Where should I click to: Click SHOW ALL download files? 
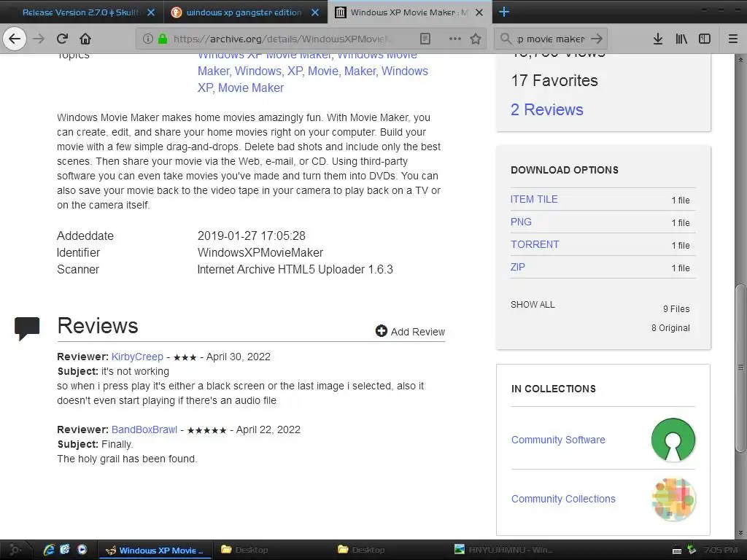tap(533, 304)
